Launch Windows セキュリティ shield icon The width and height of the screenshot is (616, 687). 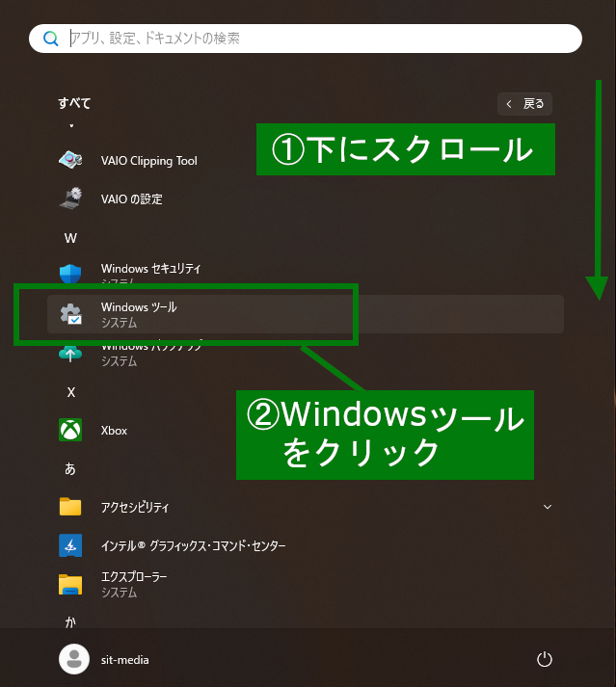(70, 274)
